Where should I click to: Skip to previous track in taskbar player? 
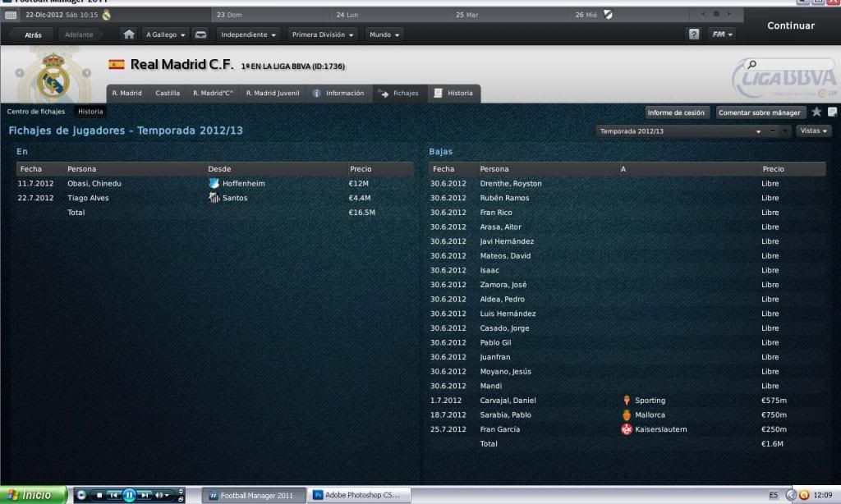tap(113, 495)
